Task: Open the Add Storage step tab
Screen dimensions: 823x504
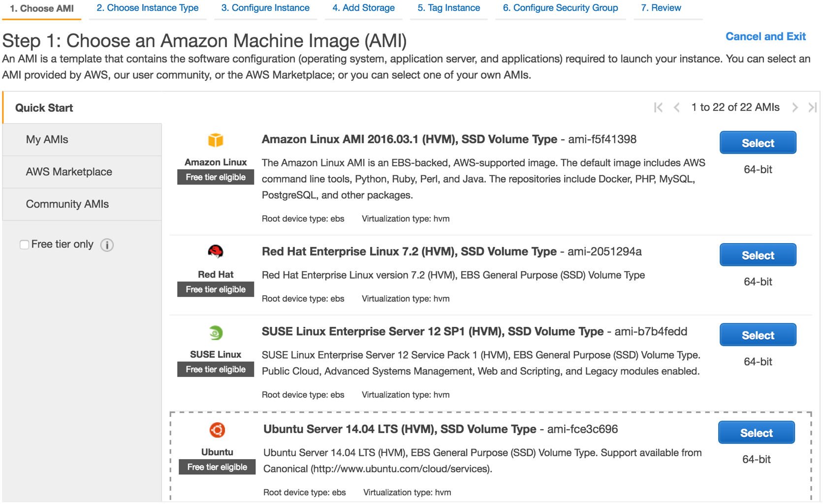Action: pos(363,8)
